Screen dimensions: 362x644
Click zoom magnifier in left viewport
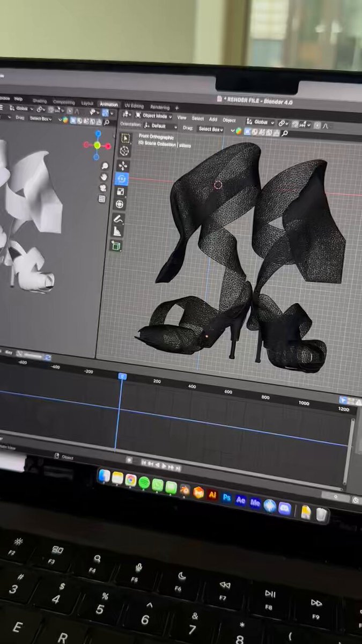coord(105,166)
